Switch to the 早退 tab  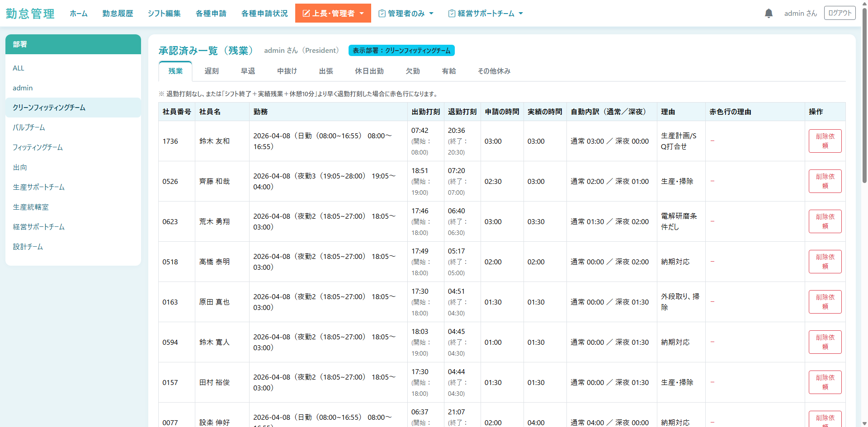pos(248,71)
